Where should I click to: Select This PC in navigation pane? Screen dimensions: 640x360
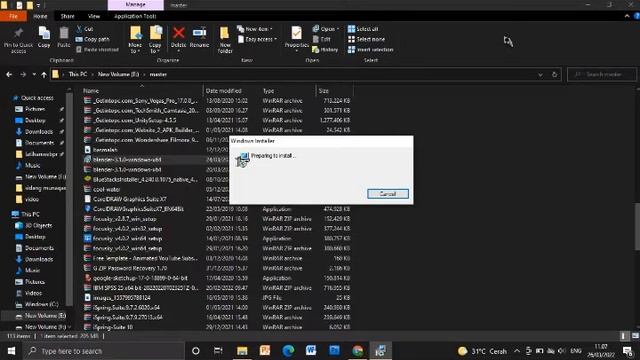30,214
